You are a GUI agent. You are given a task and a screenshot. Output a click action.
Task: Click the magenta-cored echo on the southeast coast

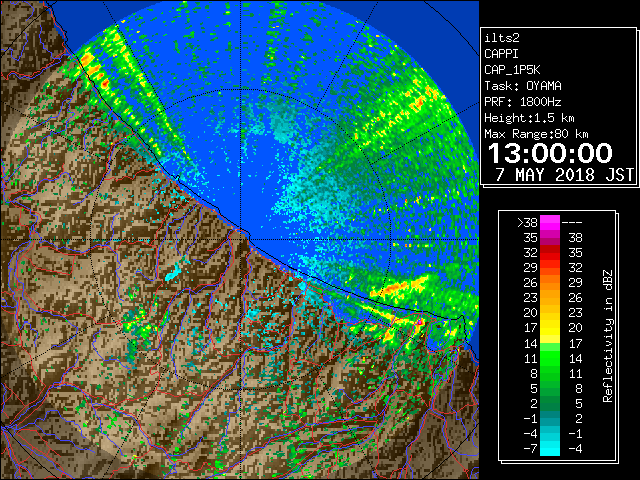click(419, 322)
